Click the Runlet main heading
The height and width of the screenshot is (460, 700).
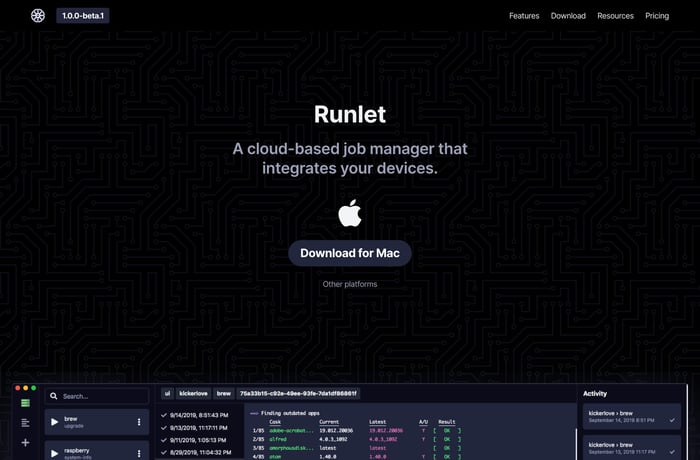[350, 114]
